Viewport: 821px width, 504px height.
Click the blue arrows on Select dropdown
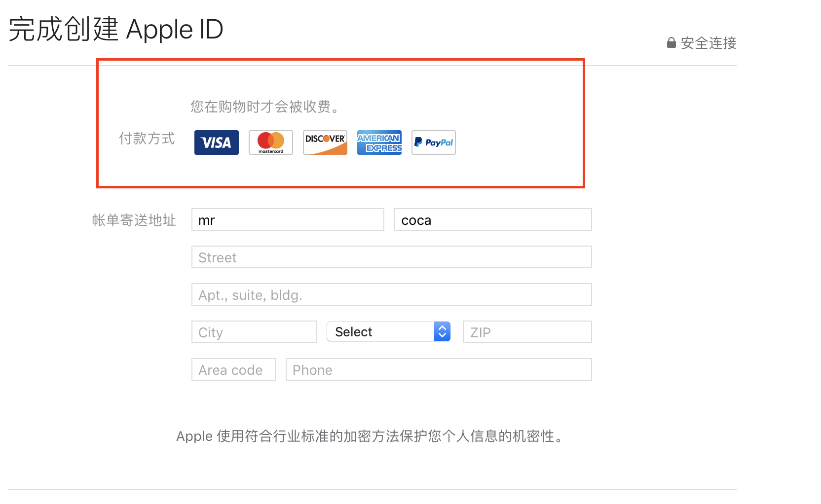pos(442,332)
